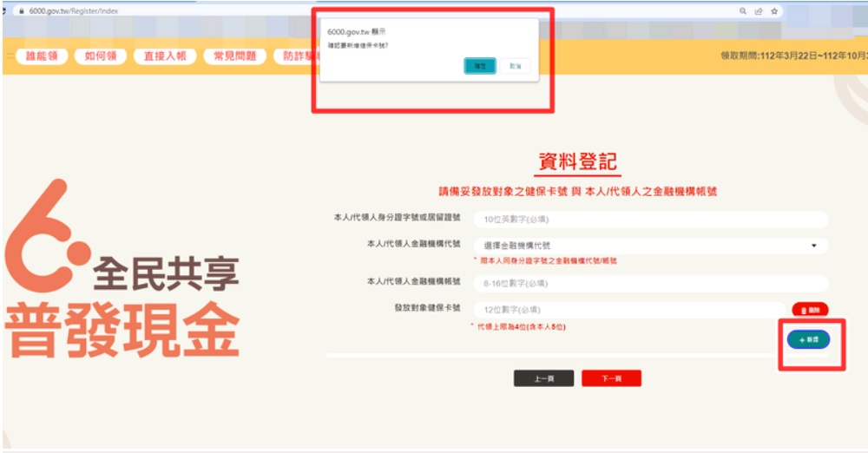Proceed with the red 下一頁 button

(611, 378)
